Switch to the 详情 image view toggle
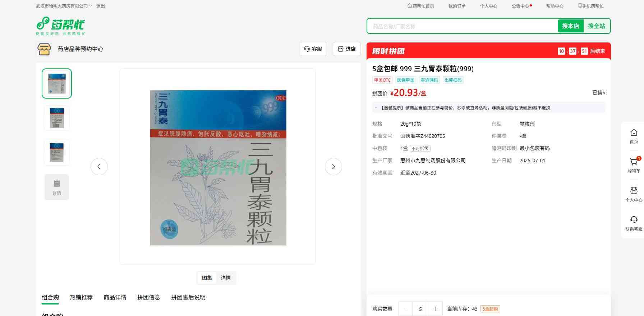Viewport: 644px width, 316px height. 226,278
